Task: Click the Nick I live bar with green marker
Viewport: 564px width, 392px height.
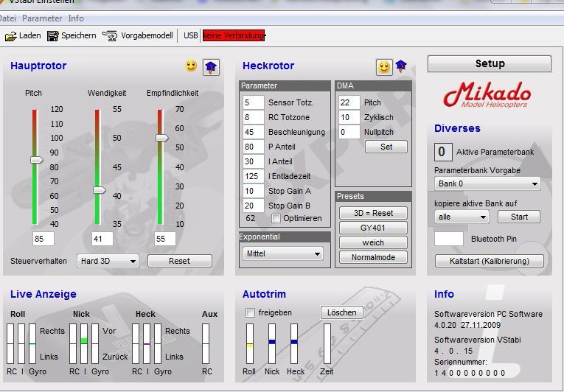Action: click(84, 343)
